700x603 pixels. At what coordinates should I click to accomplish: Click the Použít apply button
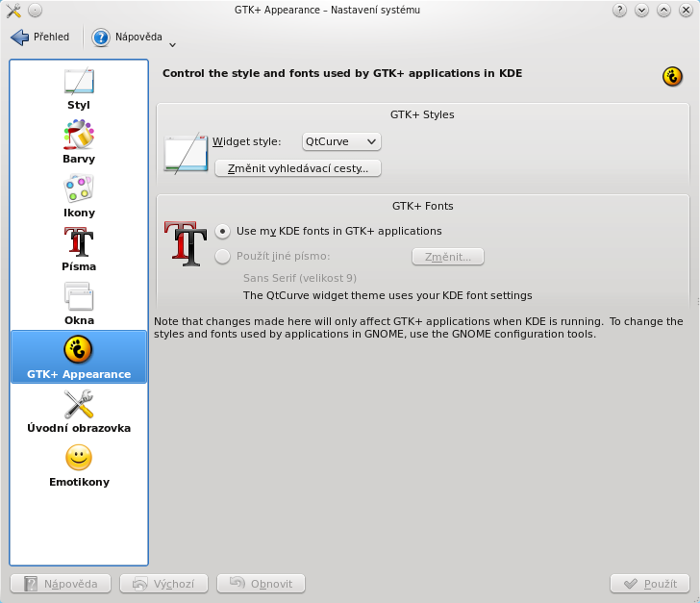coord(650,584)
